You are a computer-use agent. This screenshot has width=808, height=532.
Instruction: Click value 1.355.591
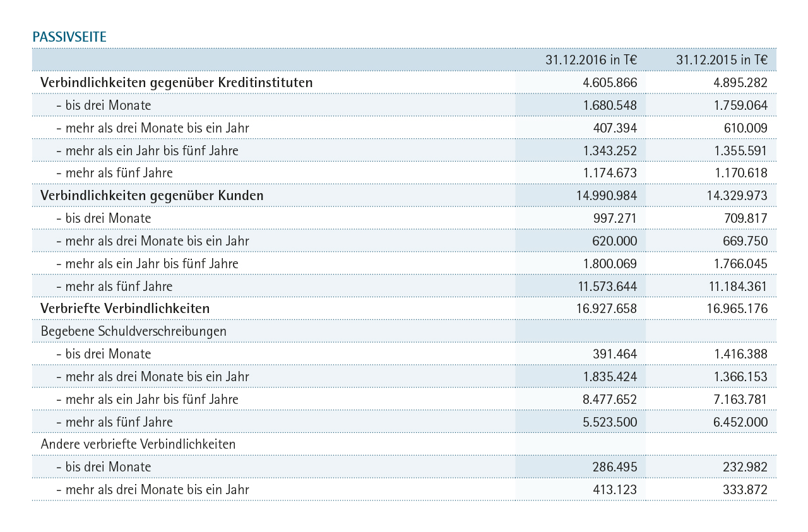(x=741, y=151)
